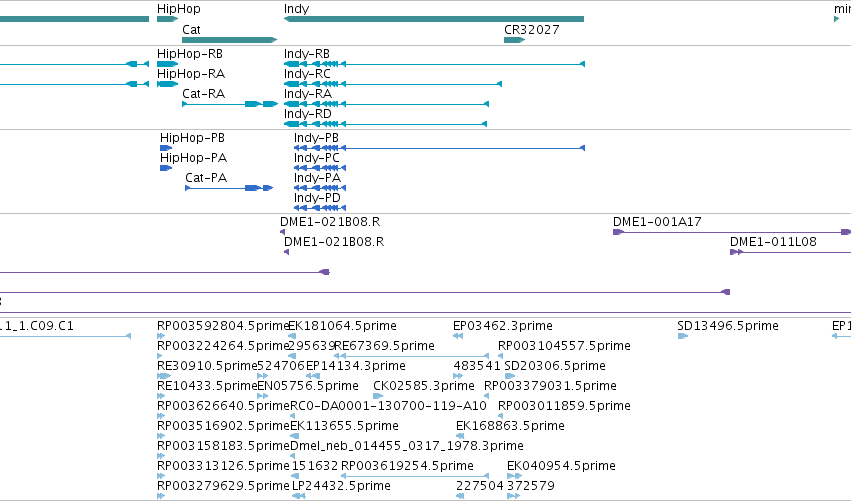The height and width of the screenshot is (501, 851).
Task: Click the 483541 label
Action: click(476, 366)
